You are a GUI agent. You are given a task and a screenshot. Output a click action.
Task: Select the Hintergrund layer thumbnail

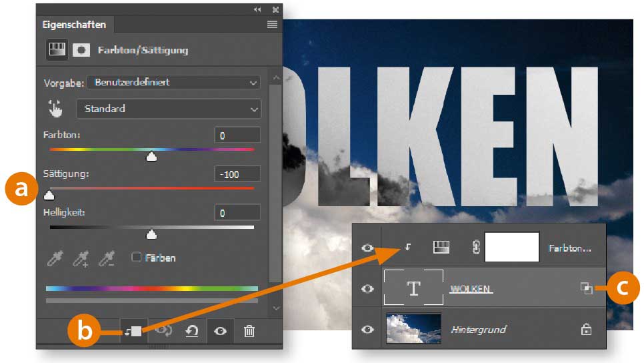point(413,328)
